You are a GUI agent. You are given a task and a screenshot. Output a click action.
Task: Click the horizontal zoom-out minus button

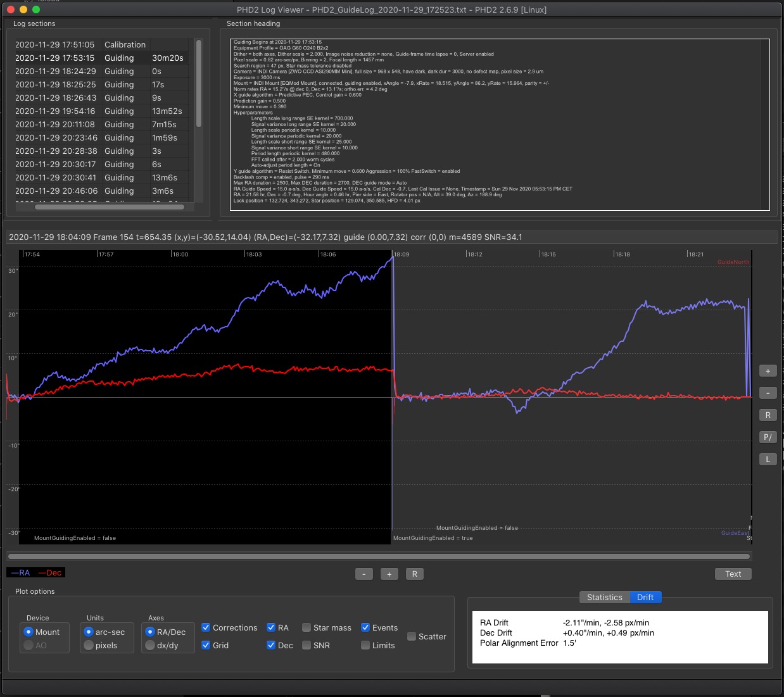coord(364,574)
